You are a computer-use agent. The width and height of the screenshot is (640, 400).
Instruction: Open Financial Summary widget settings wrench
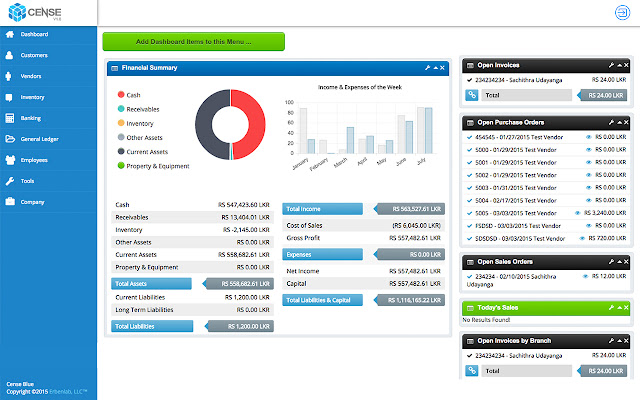427,68
